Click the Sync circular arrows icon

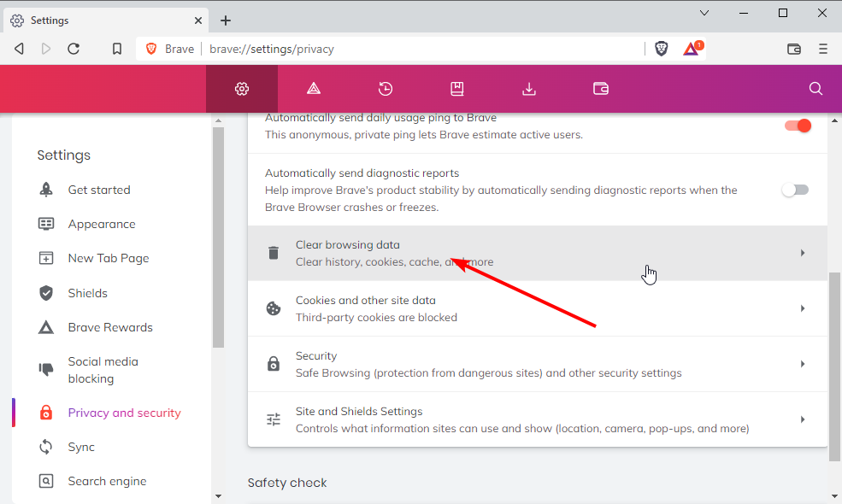(46, 447)
